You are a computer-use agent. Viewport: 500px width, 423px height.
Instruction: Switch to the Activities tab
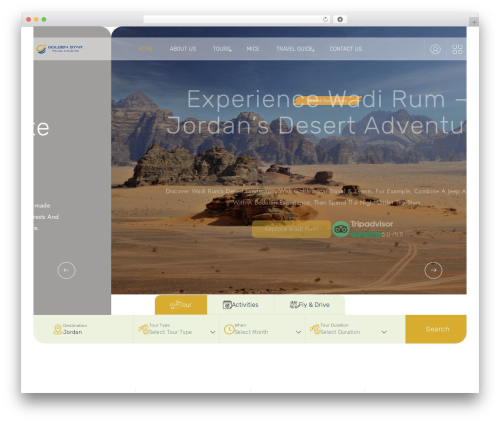[241, 305]
